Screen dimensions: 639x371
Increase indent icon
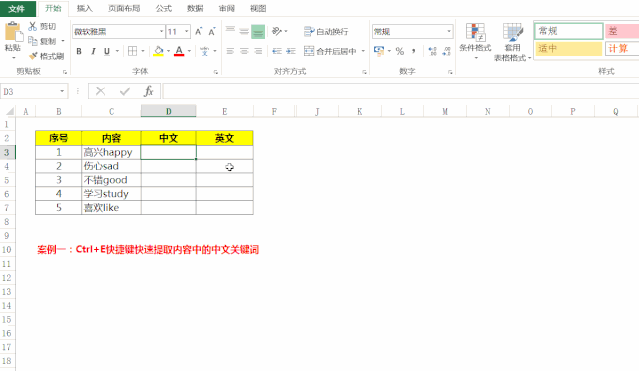291,51
